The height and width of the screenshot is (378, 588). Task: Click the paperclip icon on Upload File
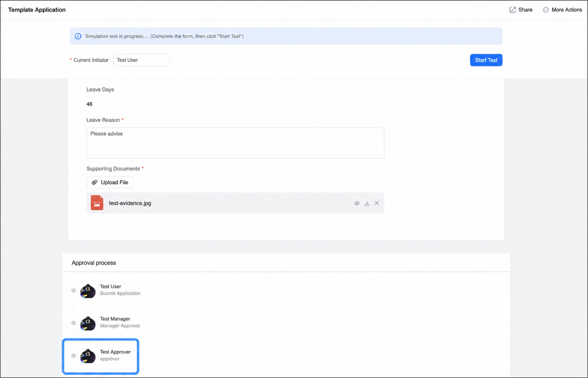[94, 182]
